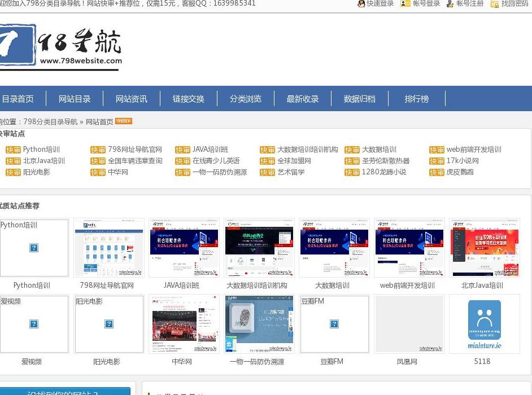Screen dimensions: 532x395
Task: Open the 爱视频 broken image thumbnail
Action: click(x=34, y=324)
